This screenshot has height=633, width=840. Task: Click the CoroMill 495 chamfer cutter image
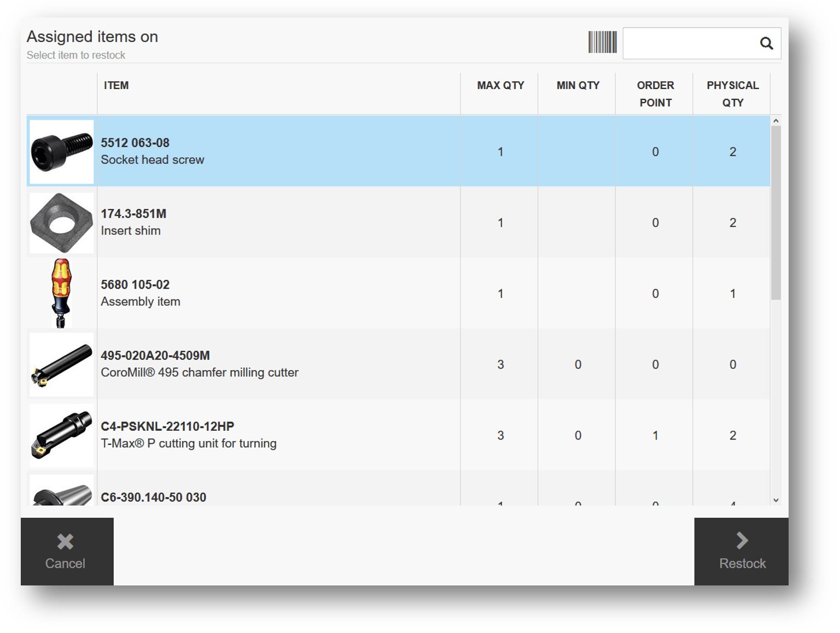61,365
